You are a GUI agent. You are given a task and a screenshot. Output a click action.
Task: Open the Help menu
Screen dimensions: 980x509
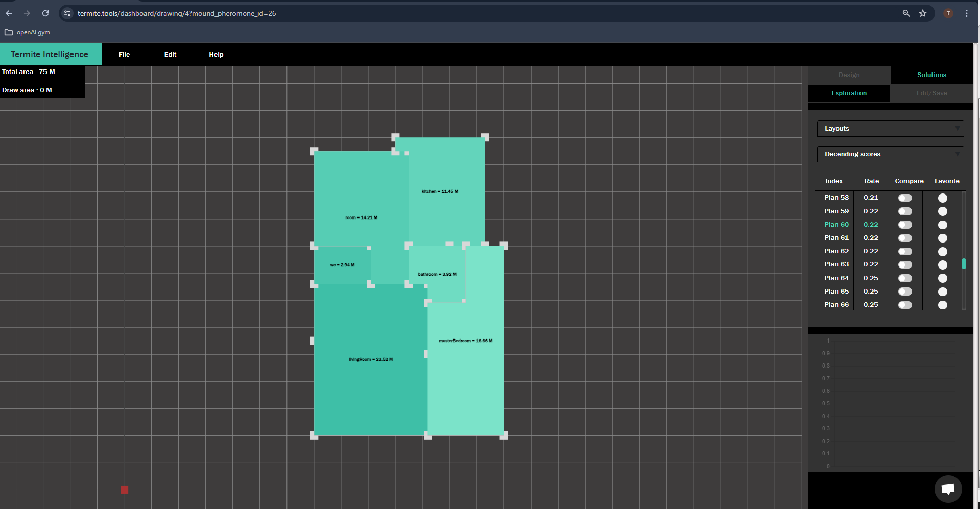(216, 55)
